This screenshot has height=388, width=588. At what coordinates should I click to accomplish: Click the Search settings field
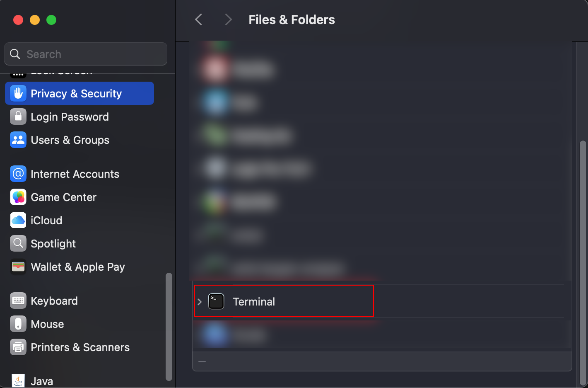(x=86, y=54)
